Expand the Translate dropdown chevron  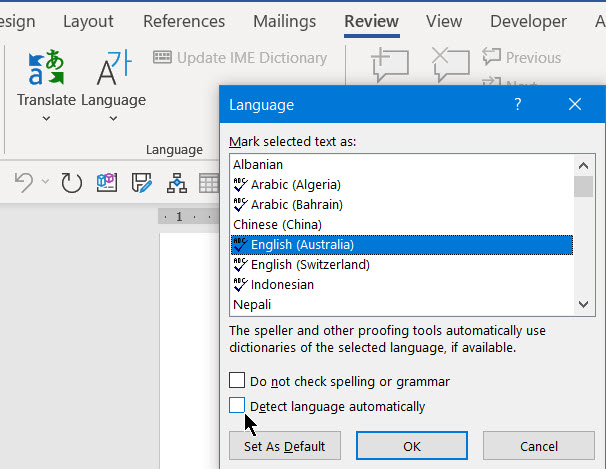click(46, 118)
